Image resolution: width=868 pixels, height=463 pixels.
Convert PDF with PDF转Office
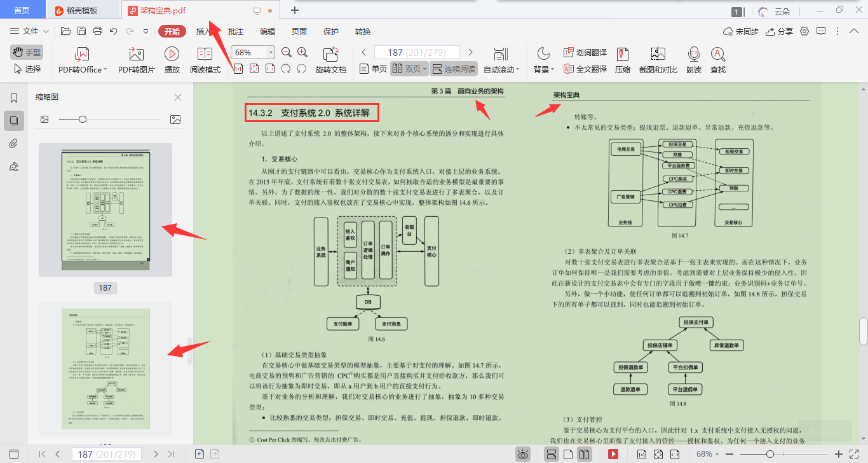click(x=83, y=61)
